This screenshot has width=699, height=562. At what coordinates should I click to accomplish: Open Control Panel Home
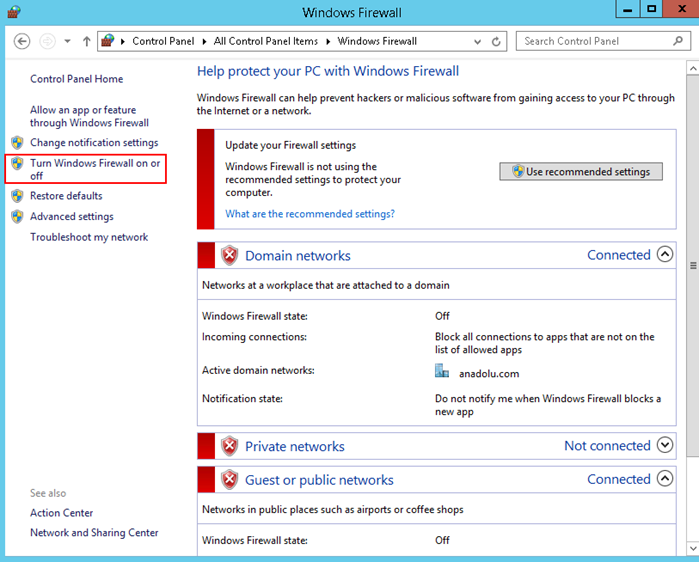coord(77,79)
